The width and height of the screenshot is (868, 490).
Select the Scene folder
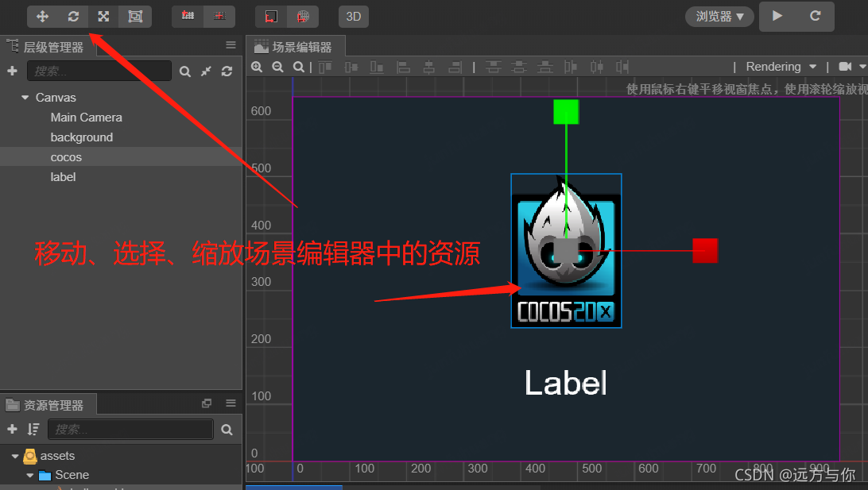click(72, 475)
